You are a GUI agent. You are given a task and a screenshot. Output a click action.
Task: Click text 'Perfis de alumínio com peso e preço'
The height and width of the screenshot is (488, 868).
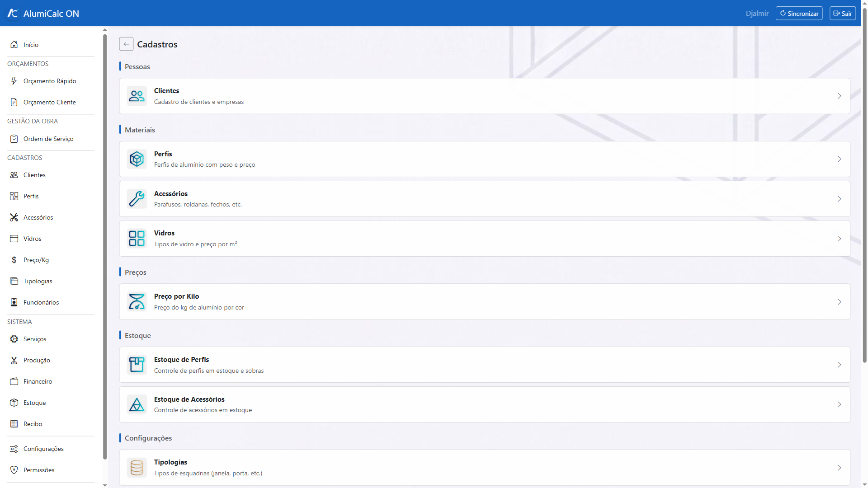click(x=204, y=165)
